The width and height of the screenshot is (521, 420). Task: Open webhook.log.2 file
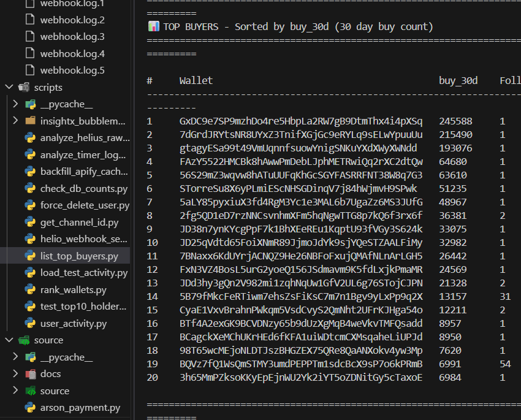[72, 20]
